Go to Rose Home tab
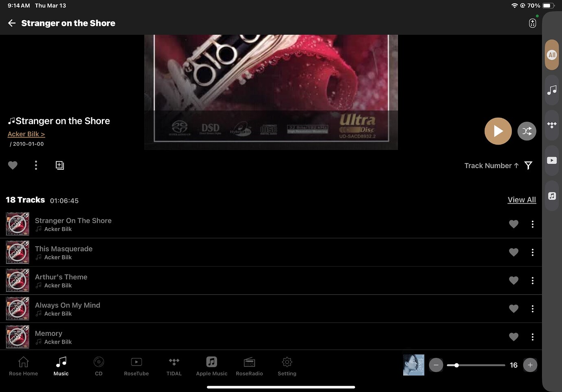Screen dimensions: 562x392 coord(23,366)
